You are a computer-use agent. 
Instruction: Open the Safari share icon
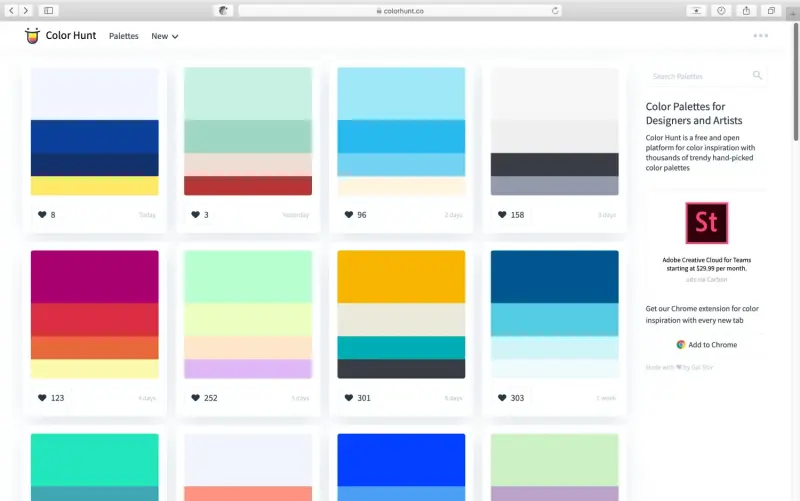click(746, 10)
